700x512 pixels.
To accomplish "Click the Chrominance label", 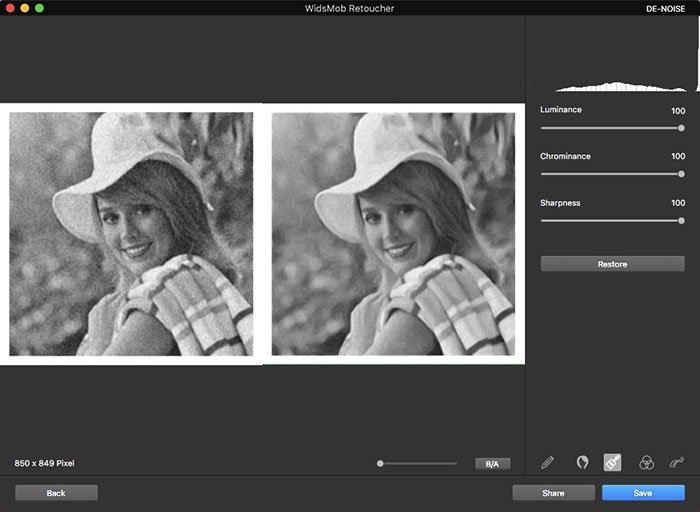I will (565, 156).
